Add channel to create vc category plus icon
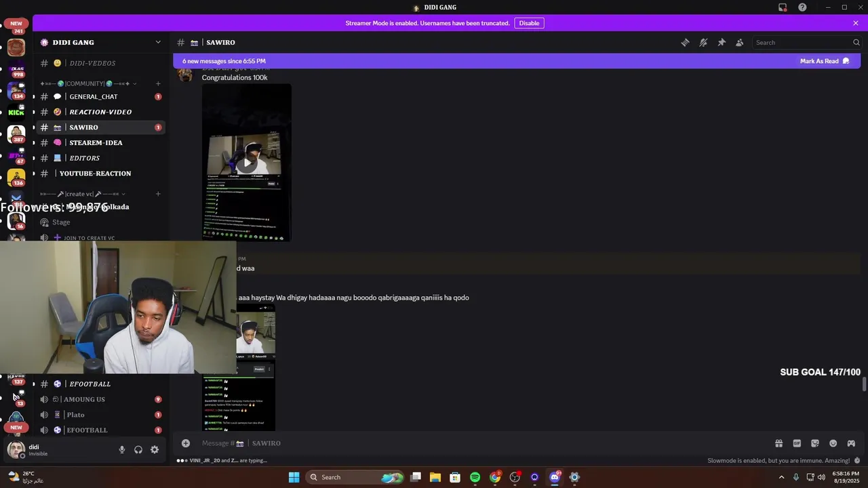The height and width of the screenshot is (488, 868). [158, 194]
